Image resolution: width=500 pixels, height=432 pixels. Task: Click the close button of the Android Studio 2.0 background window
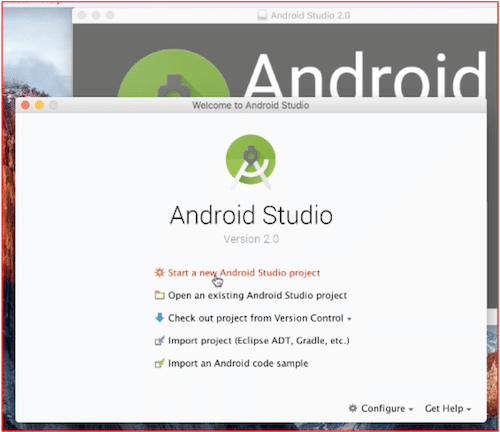(82, 15)
